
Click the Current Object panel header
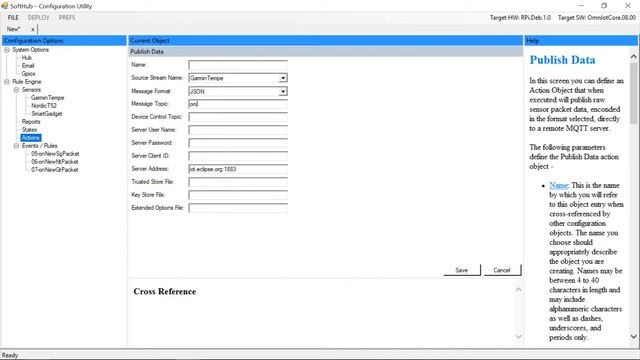point(325,40)
